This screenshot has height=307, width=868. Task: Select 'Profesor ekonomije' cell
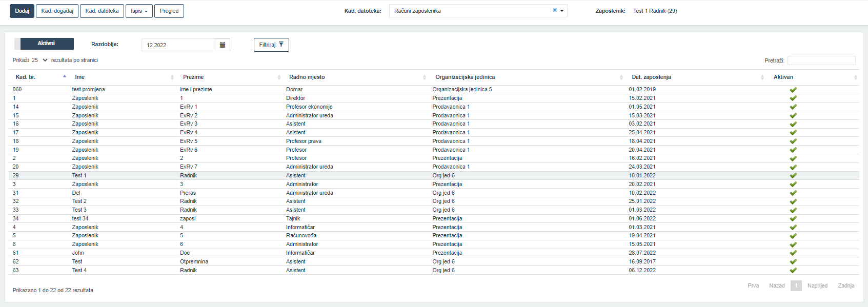click(x=309, y=107)
